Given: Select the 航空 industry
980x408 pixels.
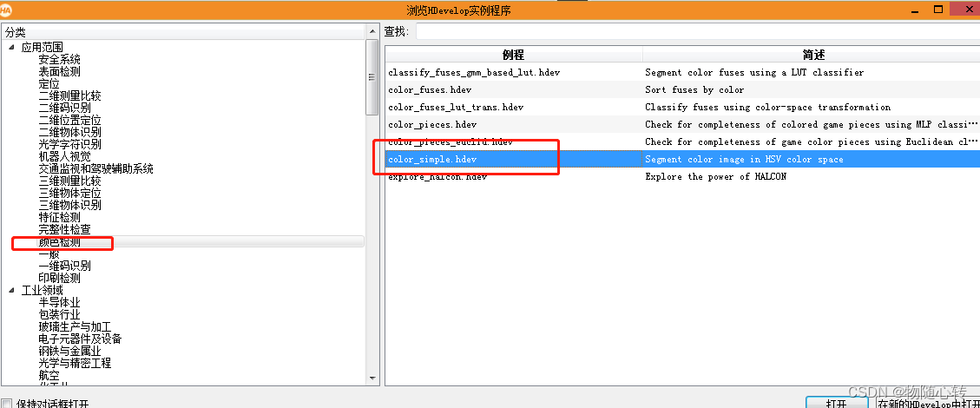Looking at the screenshot, I should (x=49, y=376).
